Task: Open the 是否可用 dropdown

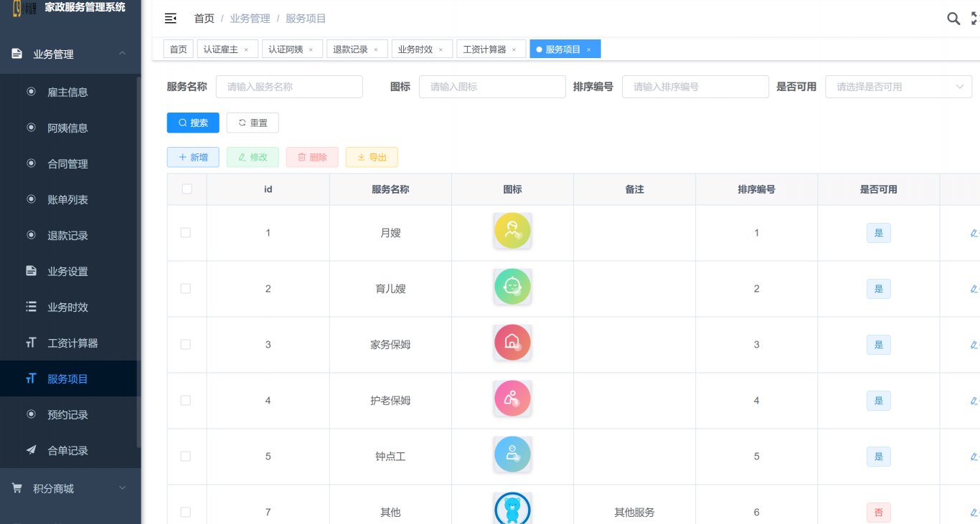Action: 899,87
